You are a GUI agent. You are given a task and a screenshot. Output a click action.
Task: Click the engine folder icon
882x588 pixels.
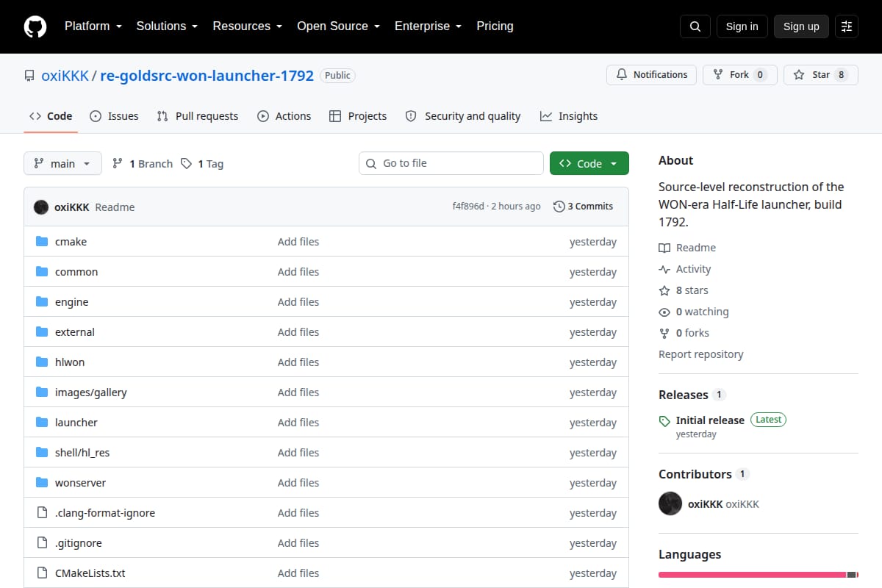tap(42, 302)
